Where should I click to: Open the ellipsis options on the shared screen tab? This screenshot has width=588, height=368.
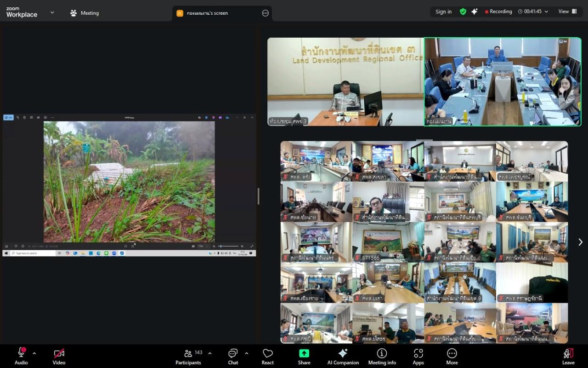tap(265, 13)
